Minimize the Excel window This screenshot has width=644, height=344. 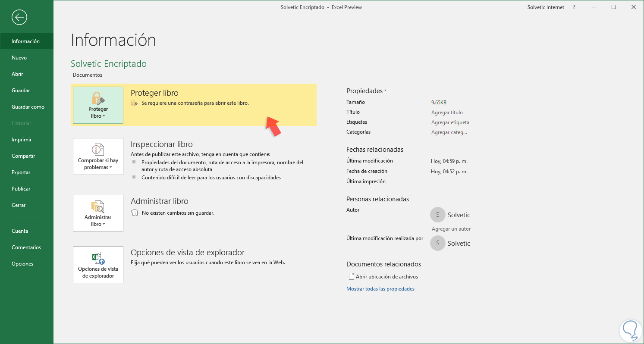pos(594,7)
